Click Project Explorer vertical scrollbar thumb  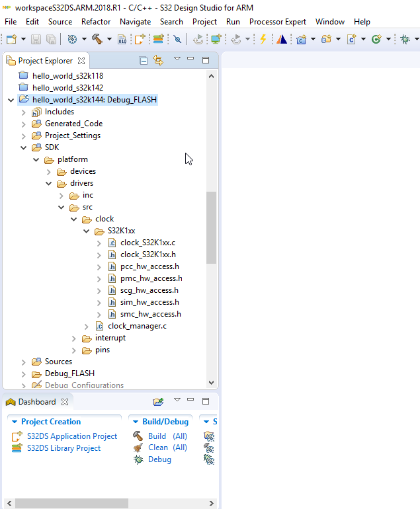coord(211,227)
